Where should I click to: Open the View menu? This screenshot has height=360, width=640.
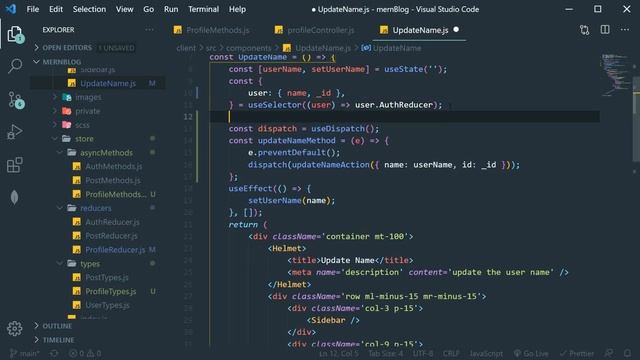pyautogui.click(x=124, y=9)
